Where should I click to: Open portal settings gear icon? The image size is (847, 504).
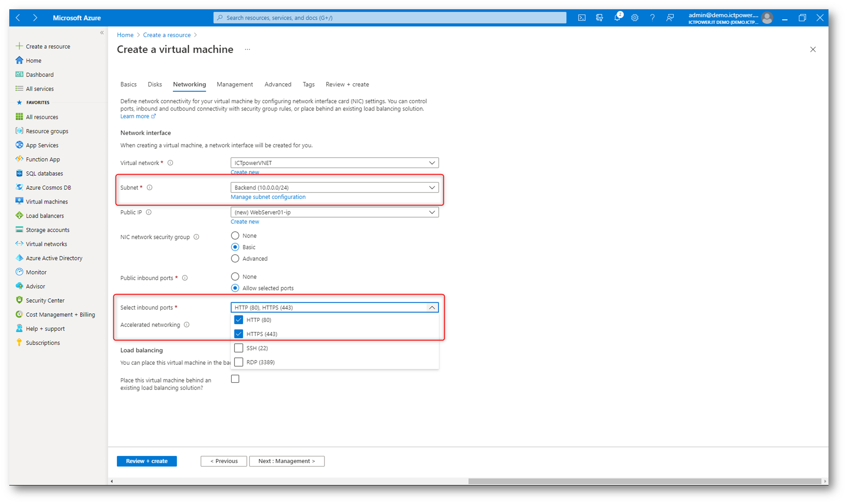pos(634,18)
